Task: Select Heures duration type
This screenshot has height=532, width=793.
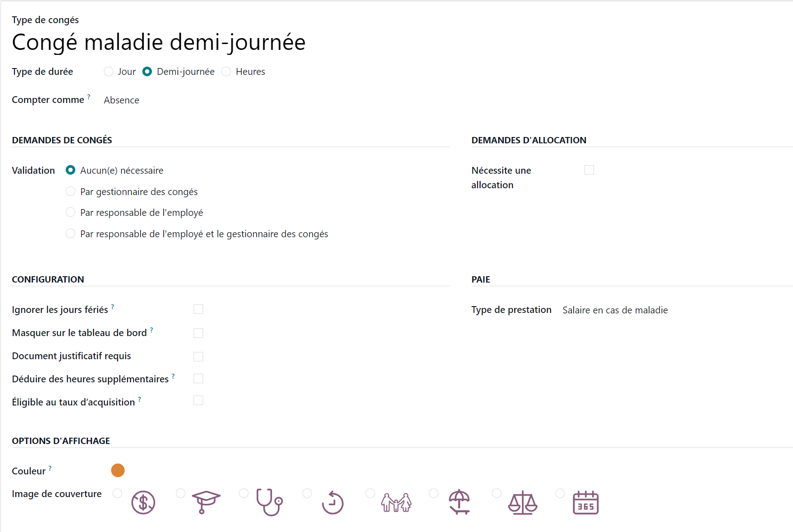Action: pyautogui.click(x=226, y=72)
